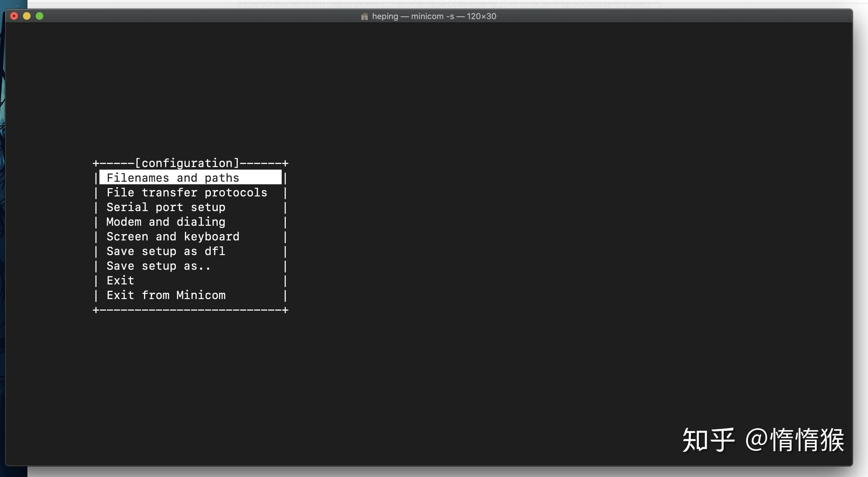Open Modem and dialing settings

[x=166, y=222]
